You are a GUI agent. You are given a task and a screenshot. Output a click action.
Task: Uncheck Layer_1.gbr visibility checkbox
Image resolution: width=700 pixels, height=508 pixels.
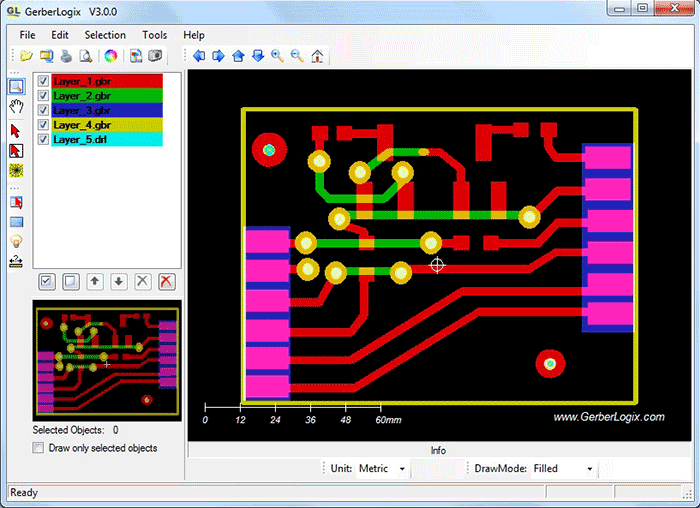[x=43, y=81]
